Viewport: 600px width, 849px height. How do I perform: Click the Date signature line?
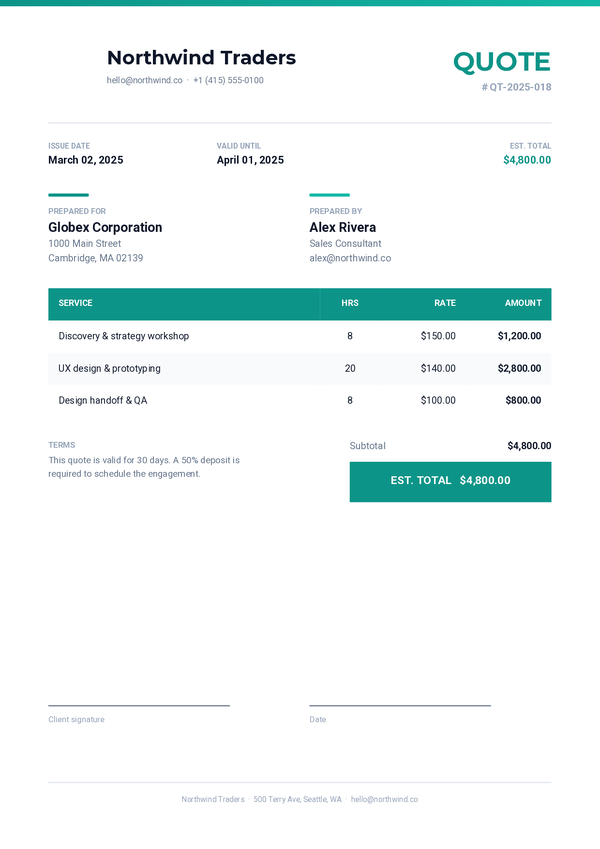tap(400, 706)
